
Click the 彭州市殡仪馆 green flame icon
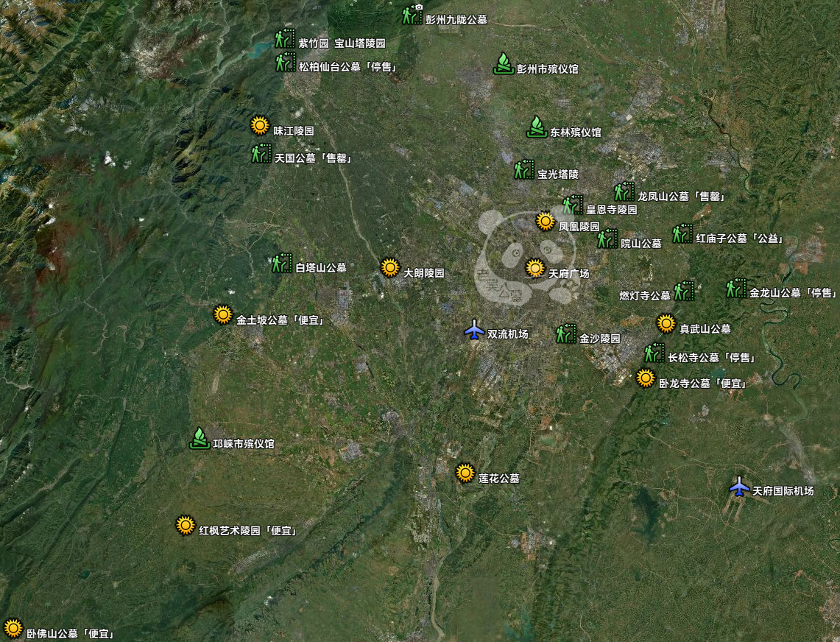pos(504,64)
